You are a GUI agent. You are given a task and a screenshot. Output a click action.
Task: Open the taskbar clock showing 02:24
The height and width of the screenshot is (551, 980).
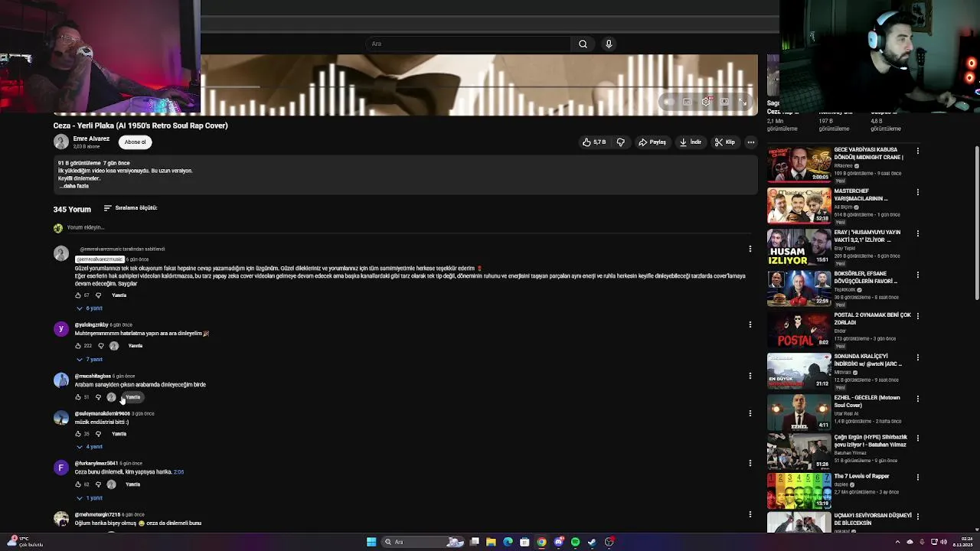962,542
